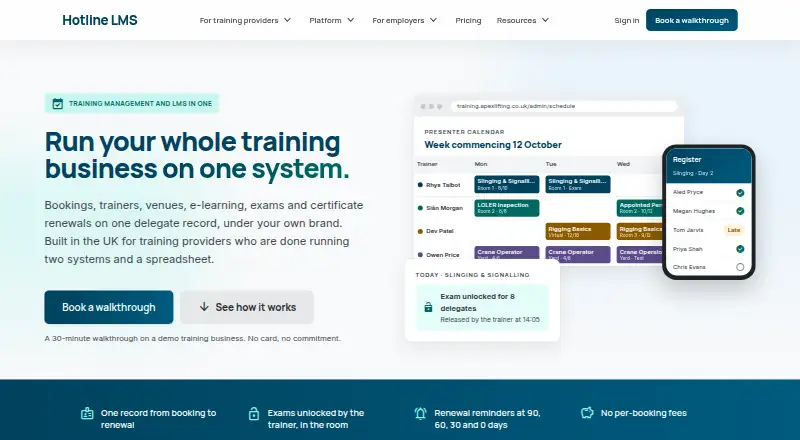800x440 pixels.
Task: Click the piggy bank icon beside No per-booking fees
Action: tap(587, 413)
